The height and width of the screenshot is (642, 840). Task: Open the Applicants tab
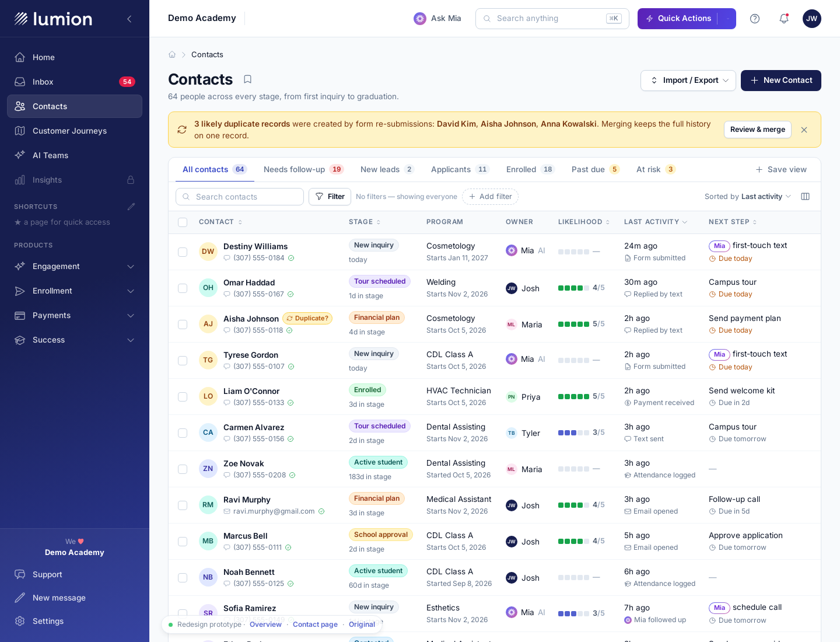460,169
